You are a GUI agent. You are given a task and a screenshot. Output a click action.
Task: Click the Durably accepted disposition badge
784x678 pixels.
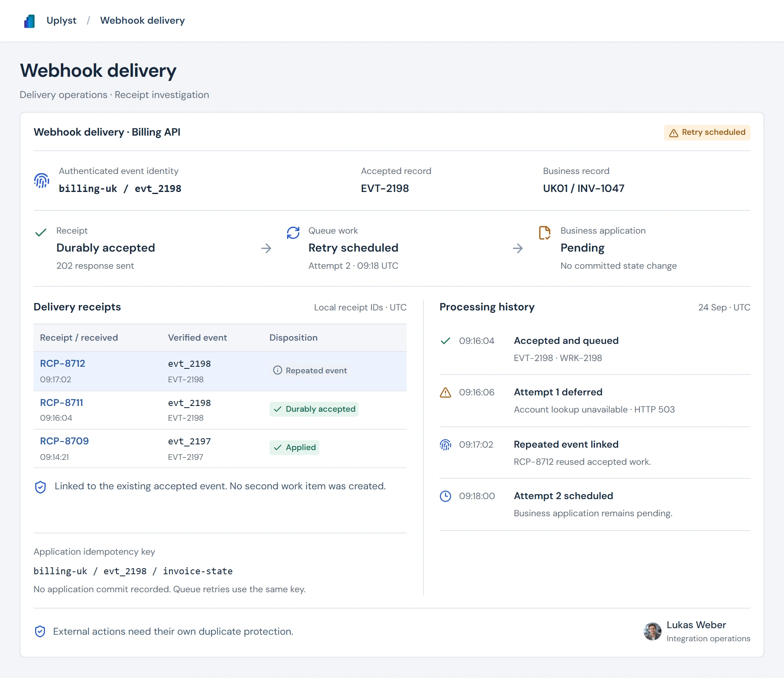click(x=314, y=409)
